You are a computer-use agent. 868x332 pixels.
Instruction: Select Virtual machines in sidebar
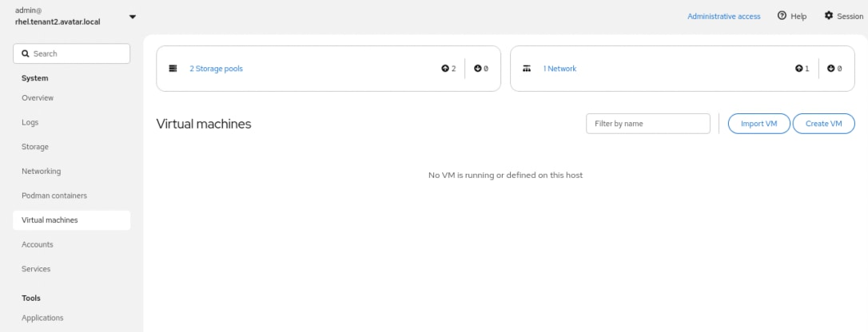pyautogui.click(x=71, y=219)
